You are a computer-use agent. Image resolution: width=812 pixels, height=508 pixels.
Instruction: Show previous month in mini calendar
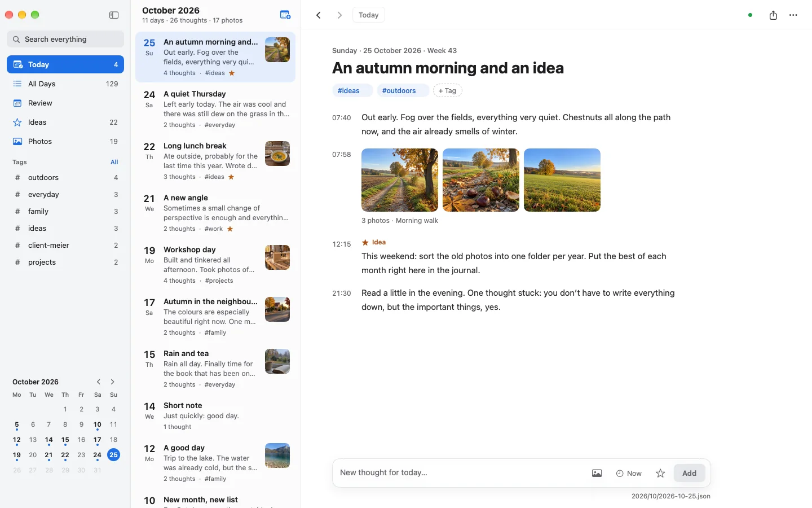pos(99,382)
